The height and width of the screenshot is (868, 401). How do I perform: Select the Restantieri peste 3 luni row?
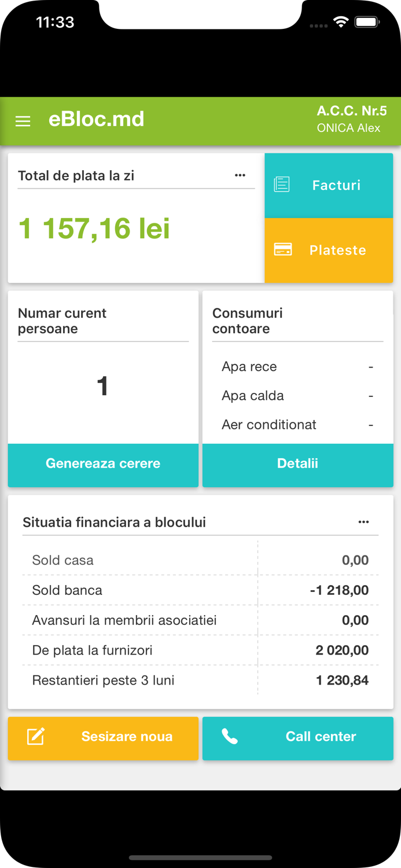coord(200,681)
